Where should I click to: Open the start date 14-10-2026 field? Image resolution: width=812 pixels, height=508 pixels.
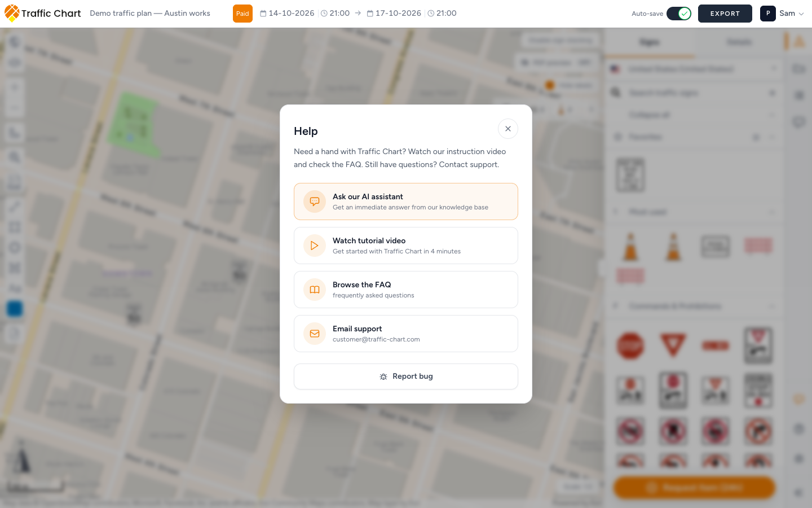point(287,13)
